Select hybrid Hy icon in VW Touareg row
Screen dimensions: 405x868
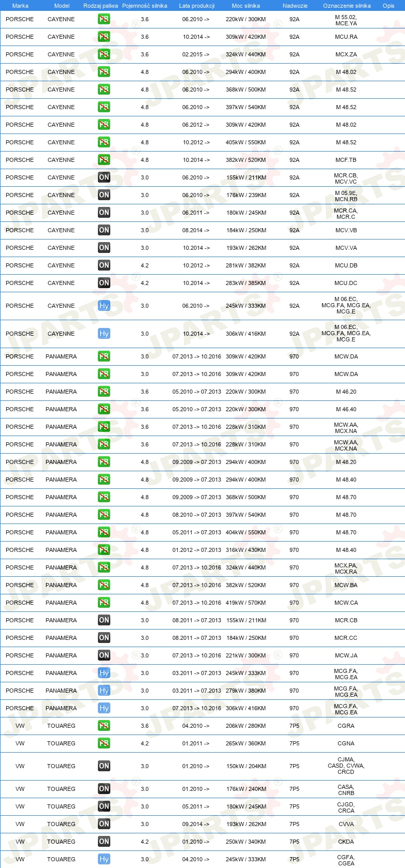104,859
